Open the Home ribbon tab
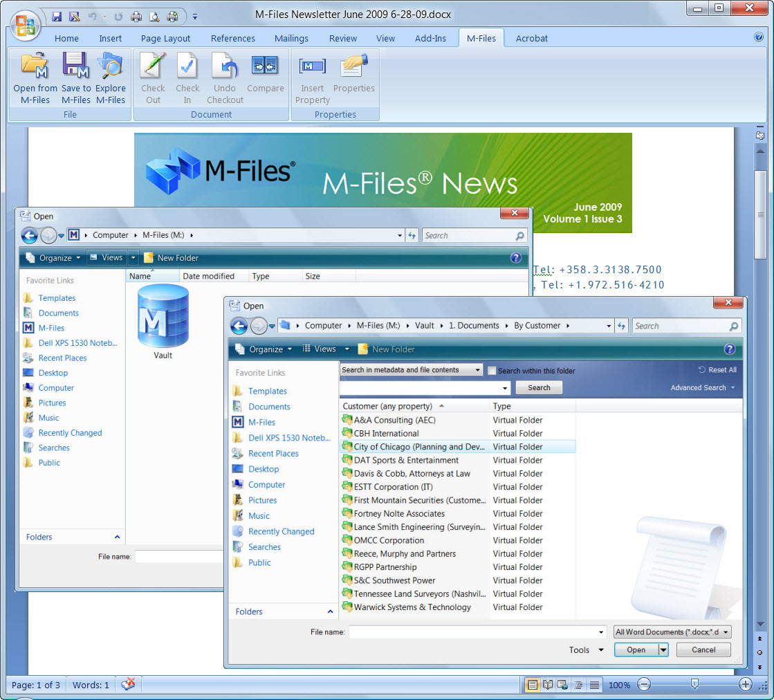Screen dimensions: 774x700 [x=66, y=38]
